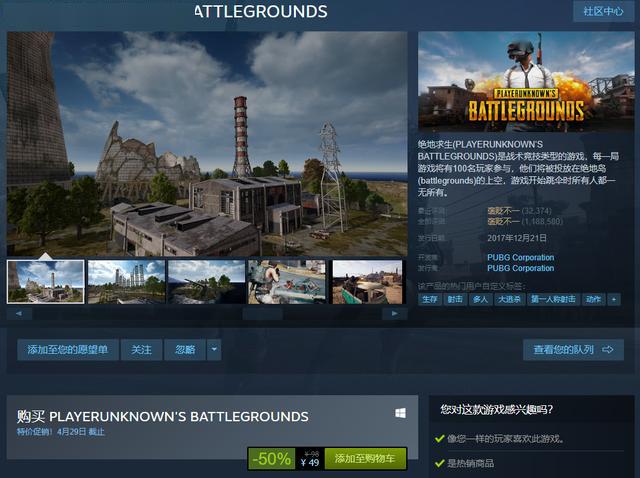Screen dimensions: 640x478
Task: Select the 大逃杀 tag
Action: point(509,299)
